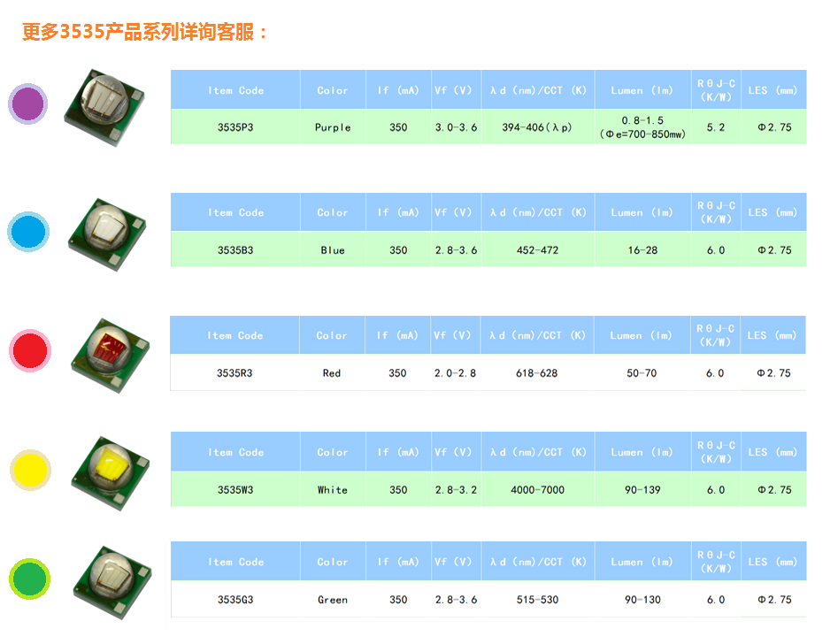Click Vf value 2.8-3.2

(x=456, y=489)
